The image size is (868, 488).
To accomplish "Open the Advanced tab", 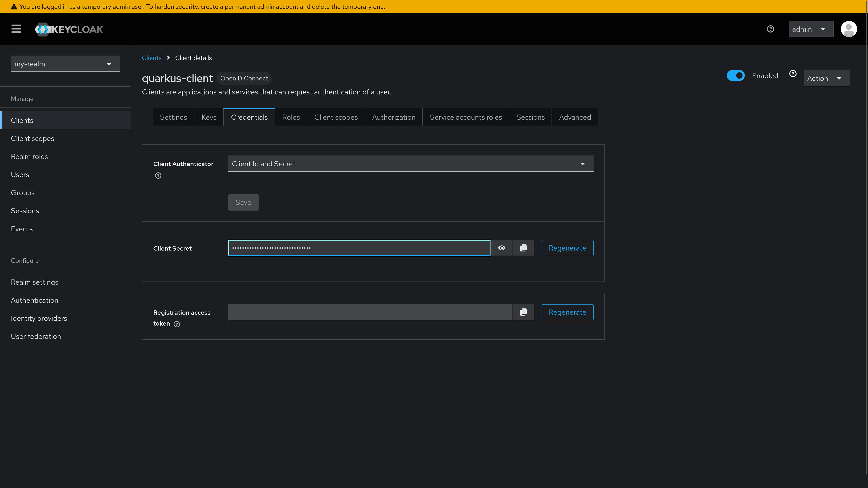I will pyautogui.click(x=575, y=117).
